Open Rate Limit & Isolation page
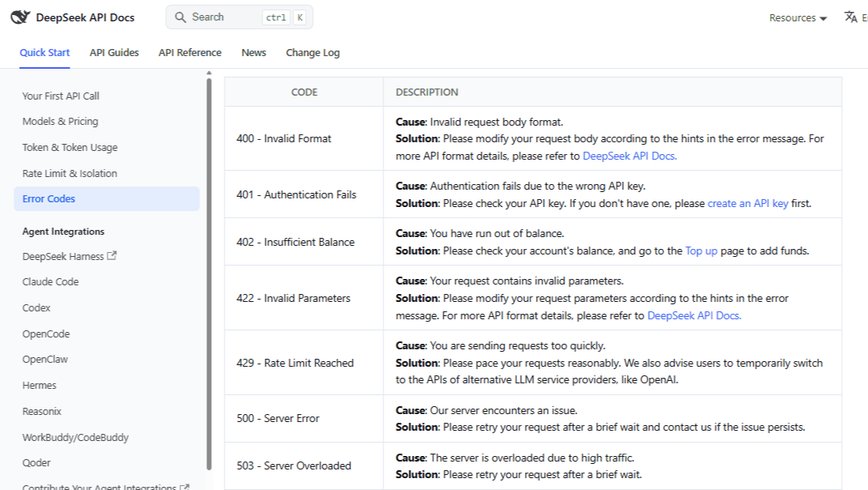 pos(70,173)
